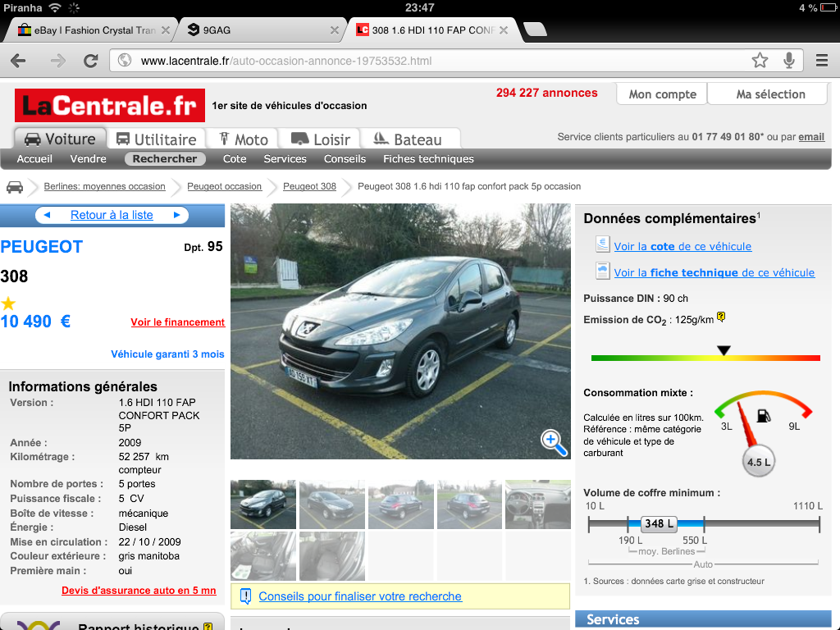Viewport: 840px width, 630px height.
Task: Click Voir le financement link
Action: [177, 322]
